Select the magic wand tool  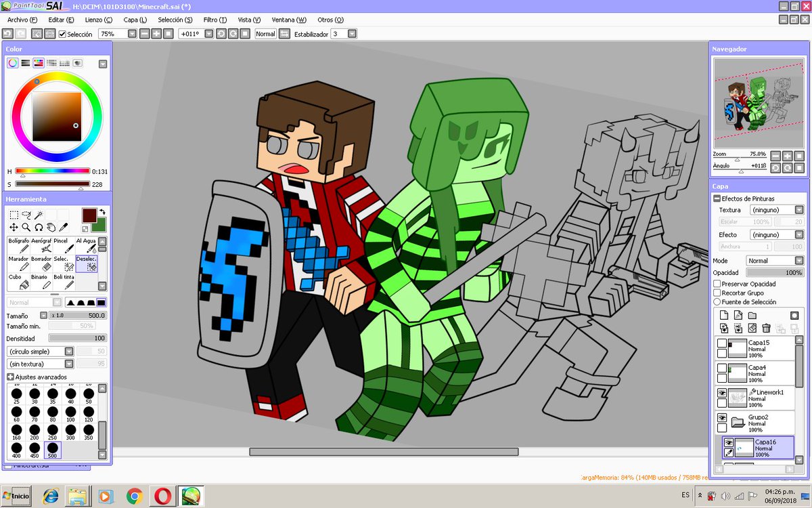[39, 215]
